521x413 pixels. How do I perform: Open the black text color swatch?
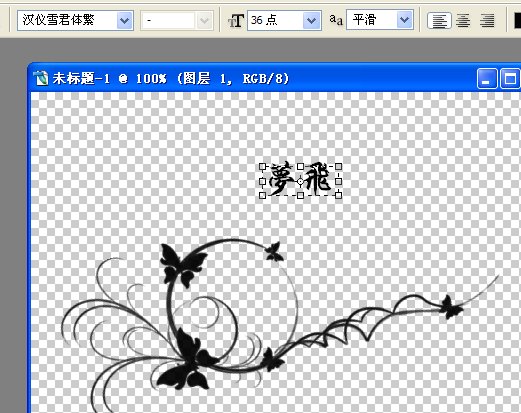point(517,21)
